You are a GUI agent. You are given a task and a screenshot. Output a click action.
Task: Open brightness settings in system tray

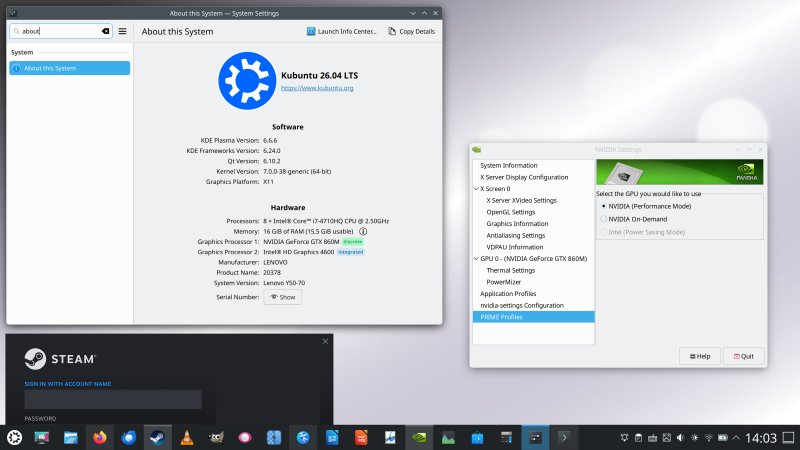694,437
